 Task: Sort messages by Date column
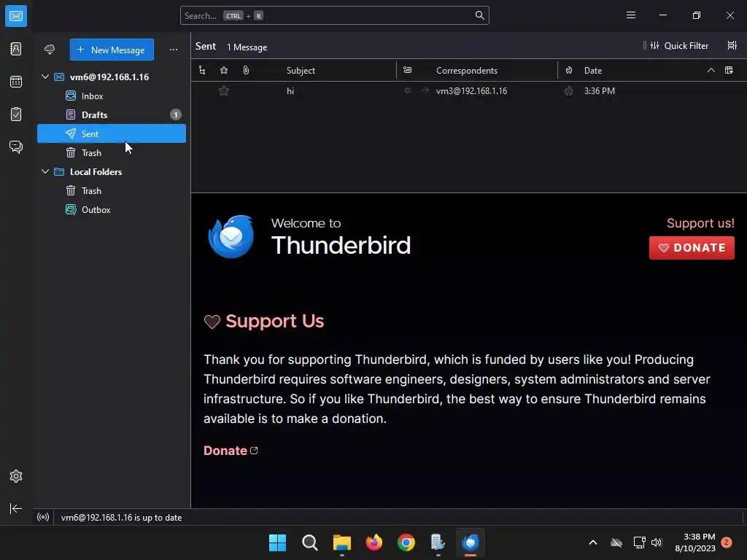(x=593, y=71)
